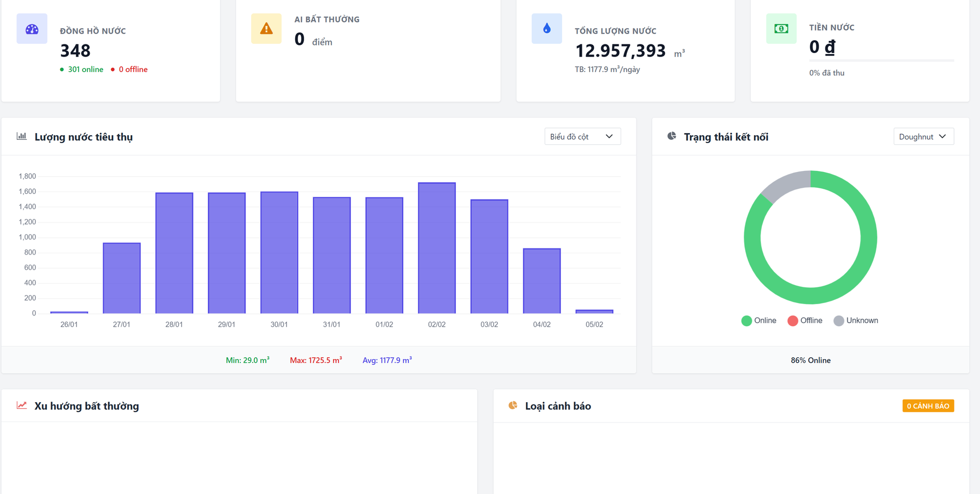Click the bar chart icon beside Lượng nước tiêu thụ

(21, 136)
